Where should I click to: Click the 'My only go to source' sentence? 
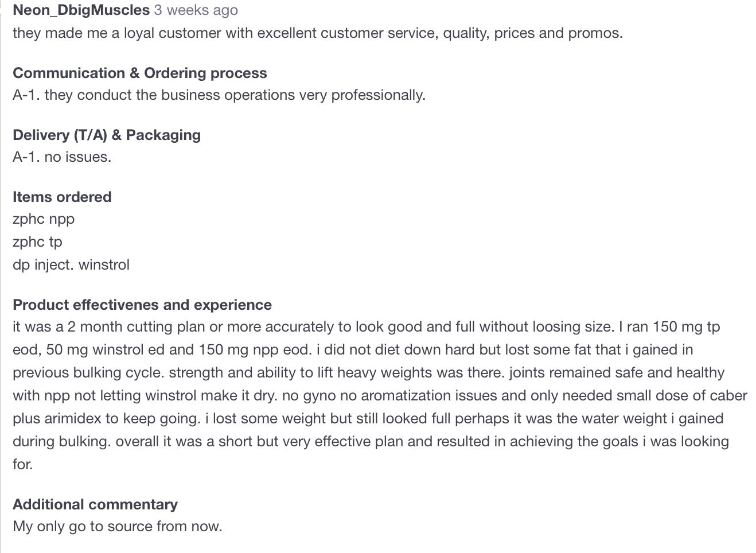pos(117,527)
